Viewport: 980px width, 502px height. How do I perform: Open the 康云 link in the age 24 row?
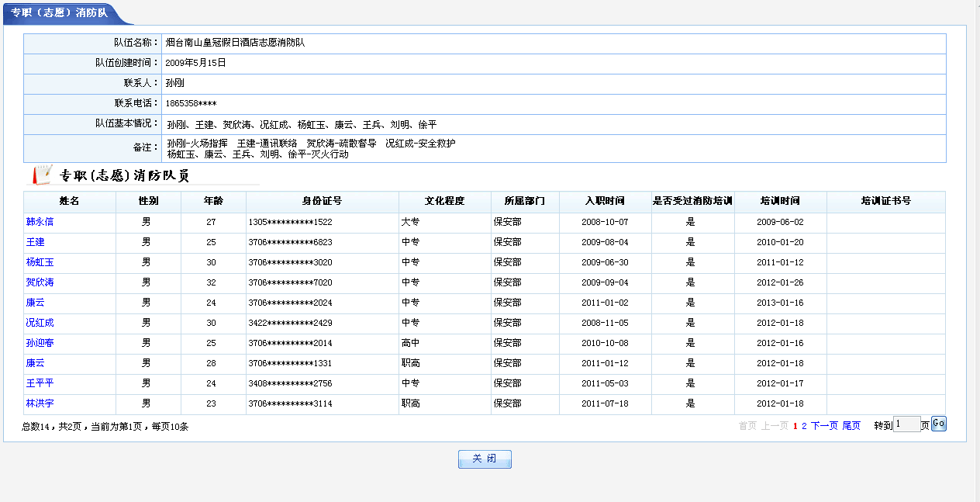pos(35,303)
